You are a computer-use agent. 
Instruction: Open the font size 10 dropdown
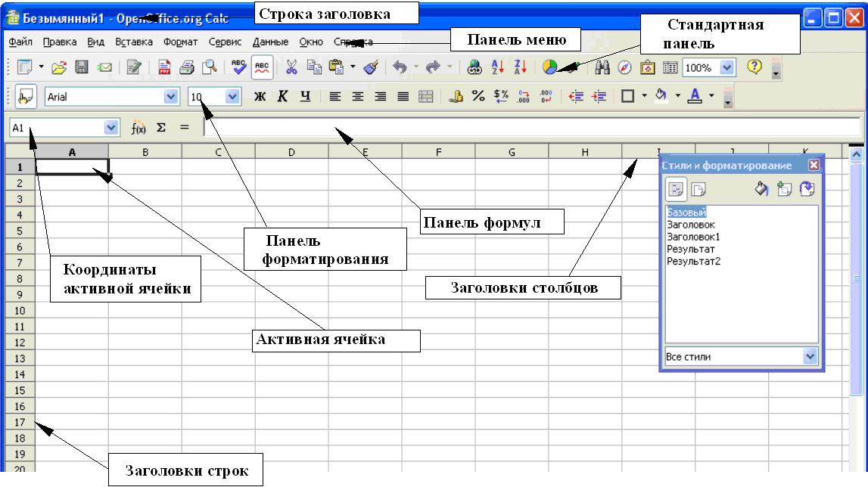point(232,97)
